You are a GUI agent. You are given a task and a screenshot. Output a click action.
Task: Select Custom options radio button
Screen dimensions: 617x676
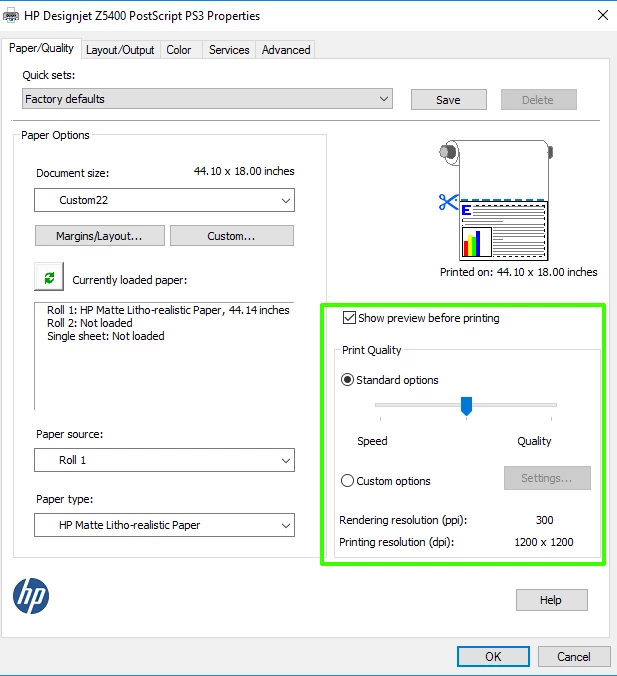tap(347, 480)
